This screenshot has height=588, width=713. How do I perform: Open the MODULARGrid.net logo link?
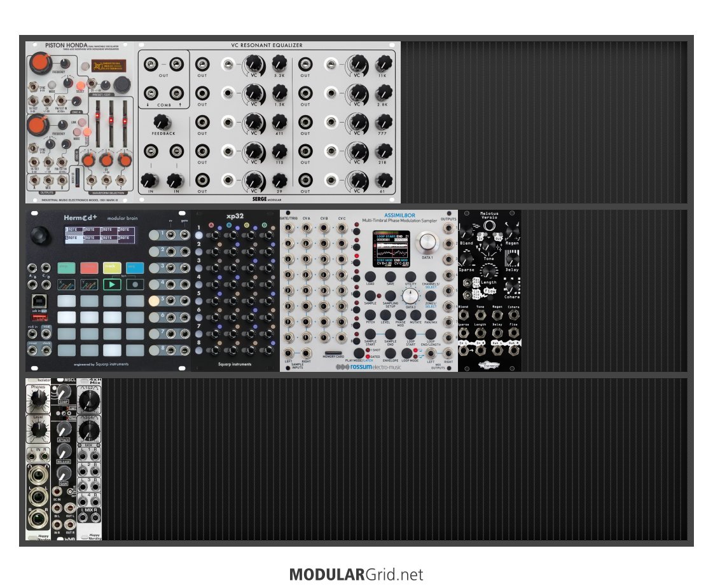point(356,575)
